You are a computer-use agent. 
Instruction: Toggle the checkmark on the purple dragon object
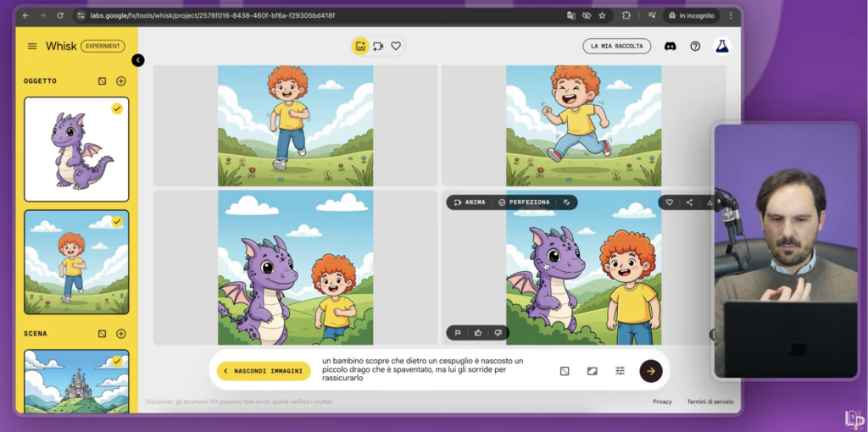117,109
